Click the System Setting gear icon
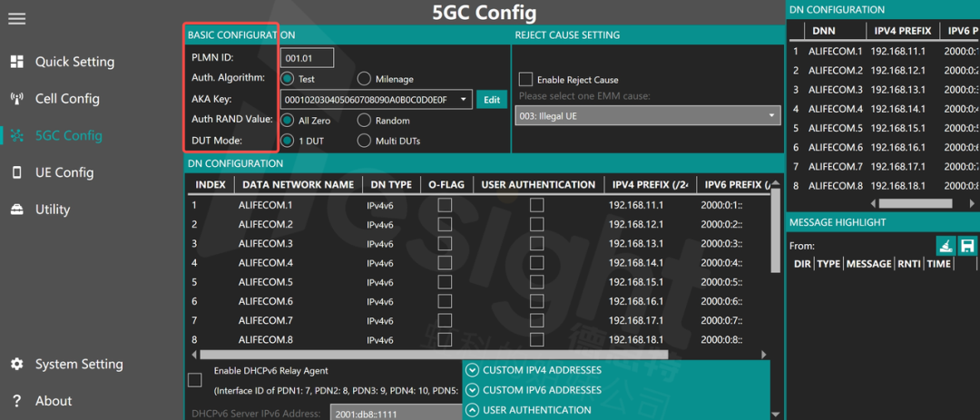This screenshot has height=420, width=980. coord(17,364)
